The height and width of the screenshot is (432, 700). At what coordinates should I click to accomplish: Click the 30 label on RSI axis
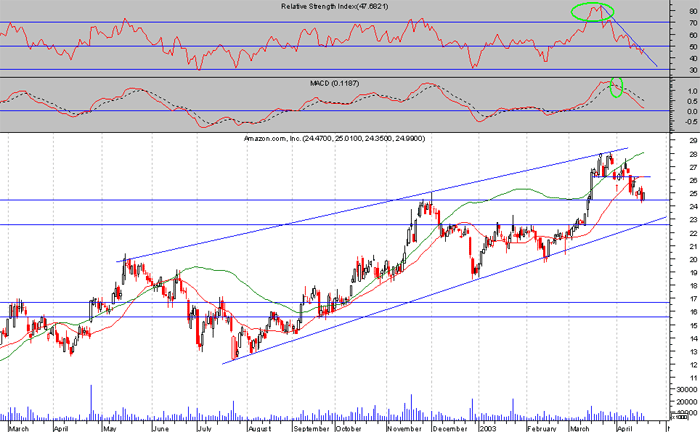(693, 71)
